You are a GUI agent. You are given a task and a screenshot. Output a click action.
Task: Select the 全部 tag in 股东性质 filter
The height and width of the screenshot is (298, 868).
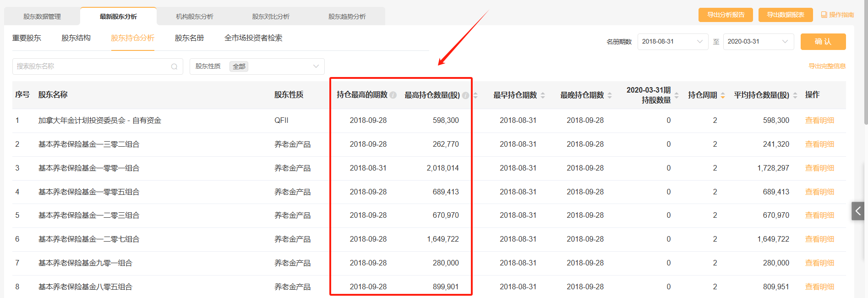pos(239,66)
